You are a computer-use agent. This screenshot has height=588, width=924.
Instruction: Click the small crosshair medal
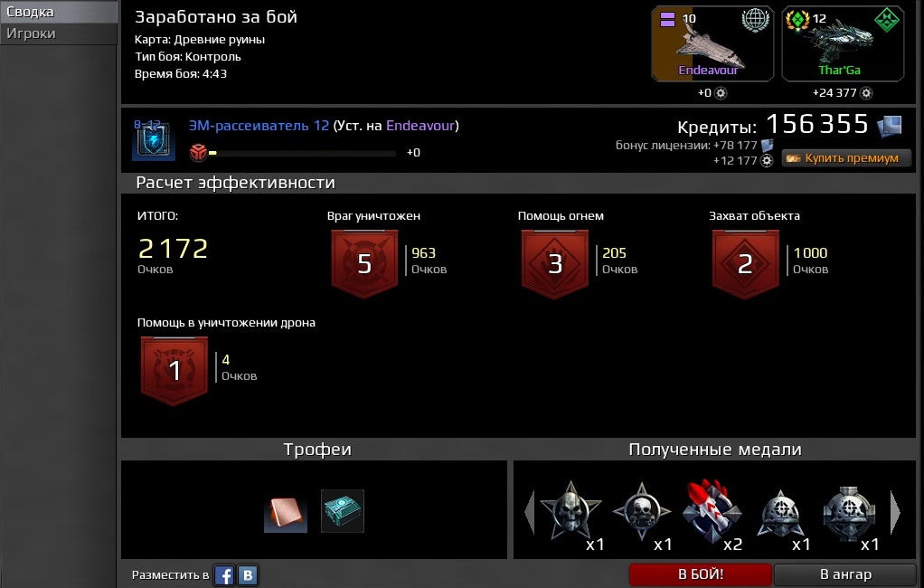point(781,515)
